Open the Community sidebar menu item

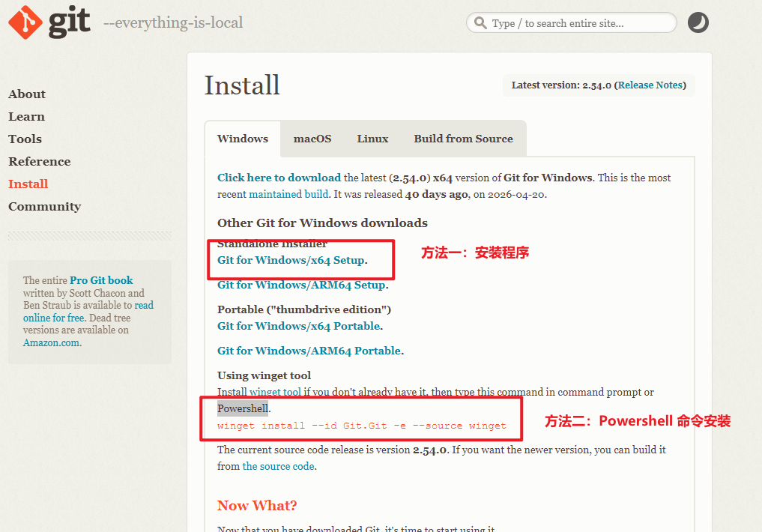45,207
